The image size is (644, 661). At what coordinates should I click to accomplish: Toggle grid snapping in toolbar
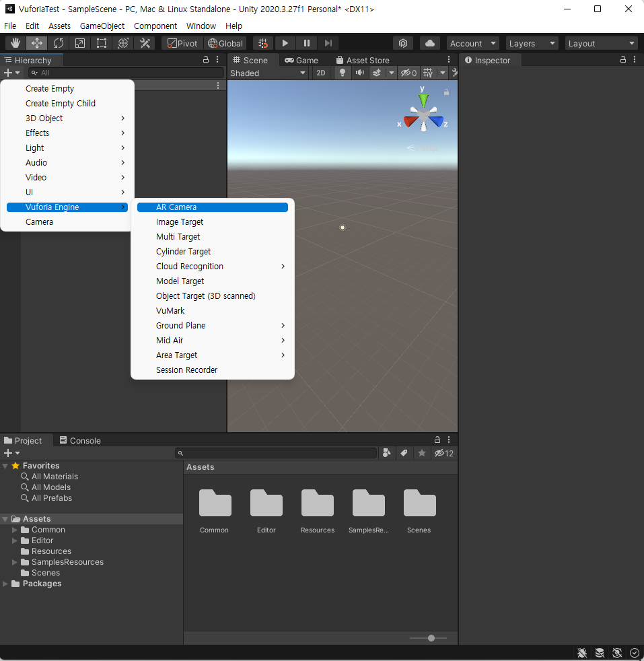tap(263, 43)
